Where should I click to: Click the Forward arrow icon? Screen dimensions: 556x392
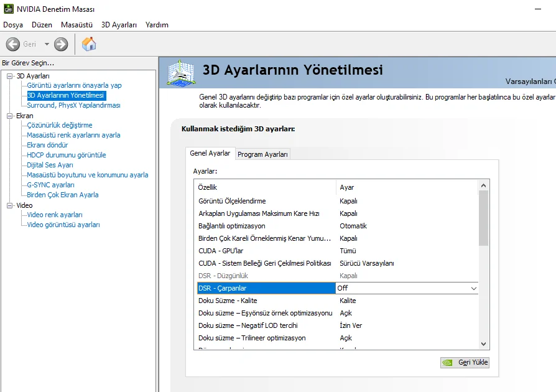point(61,44)
